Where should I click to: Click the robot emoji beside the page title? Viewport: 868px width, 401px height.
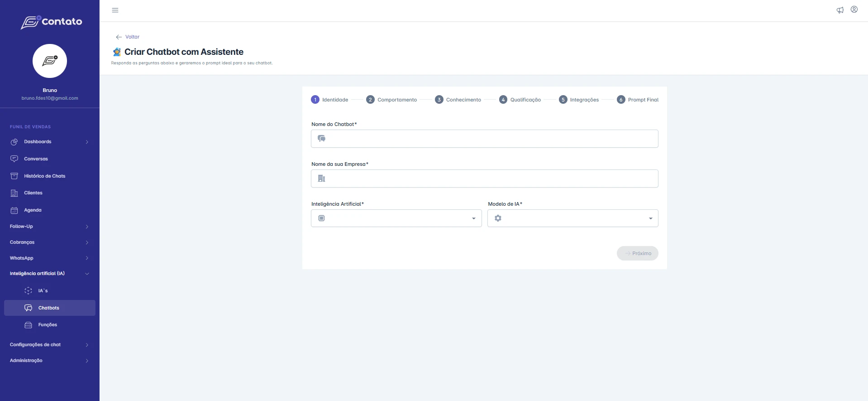[117, 52]
